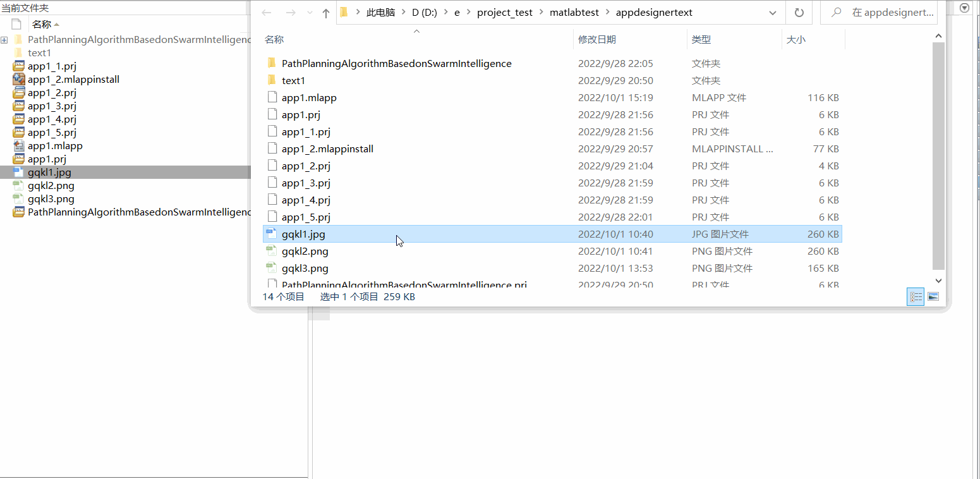
Task: Select folder 'e' in the address breadcrumb
Action: 457,13
